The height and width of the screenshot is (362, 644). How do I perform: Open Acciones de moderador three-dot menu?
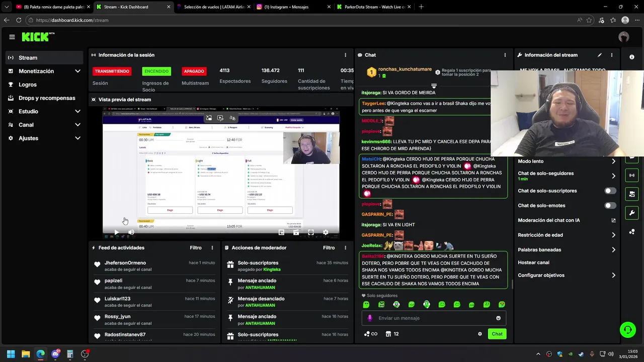point(345,248)
